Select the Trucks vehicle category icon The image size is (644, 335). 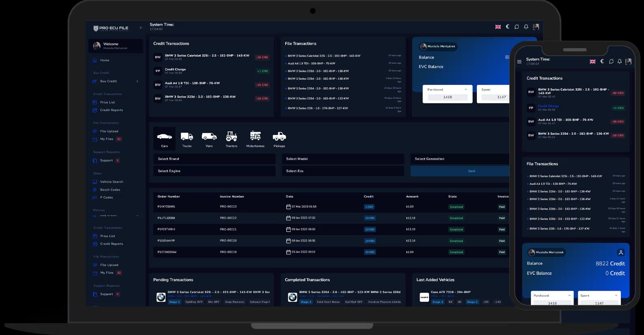[x=187, y=138]
